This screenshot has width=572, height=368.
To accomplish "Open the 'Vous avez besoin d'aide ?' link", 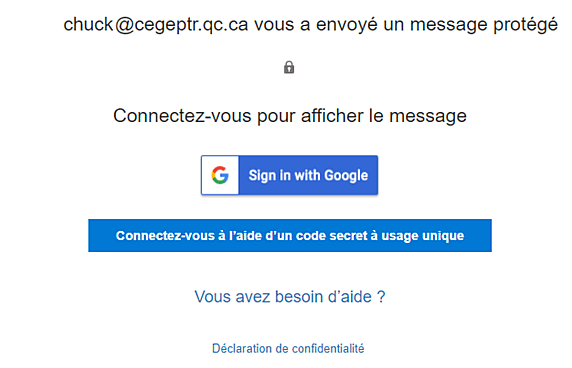I will click(x=290, y=297).
